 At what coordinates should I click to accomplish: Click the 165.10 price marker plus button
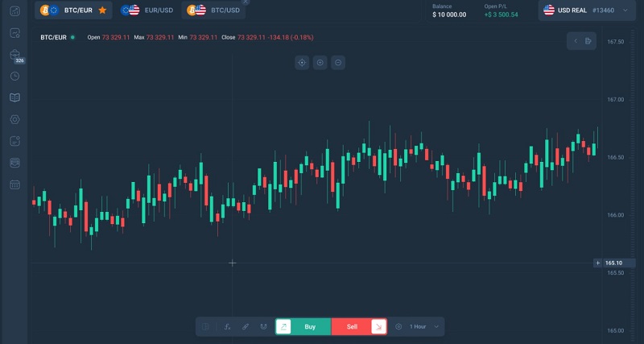(x=597, y=263)
